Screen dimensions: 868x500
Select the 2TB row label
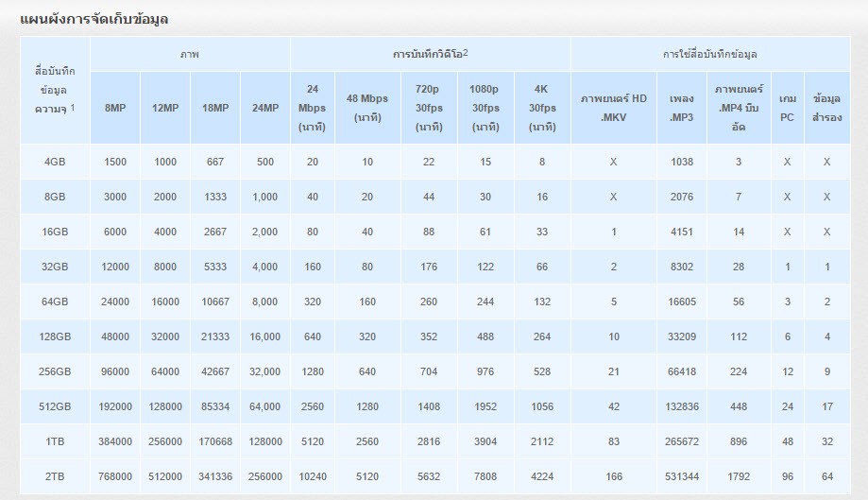tap(55, 476)
